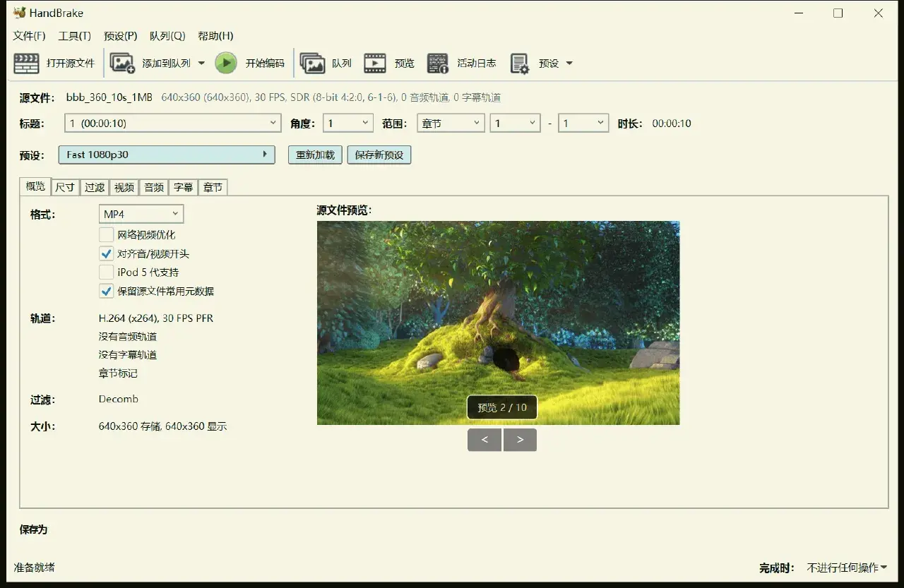This screenshot has width=904, height=588.
Task: Expand the 添加到队列 dropdown arrow
Action: point(201,63)
